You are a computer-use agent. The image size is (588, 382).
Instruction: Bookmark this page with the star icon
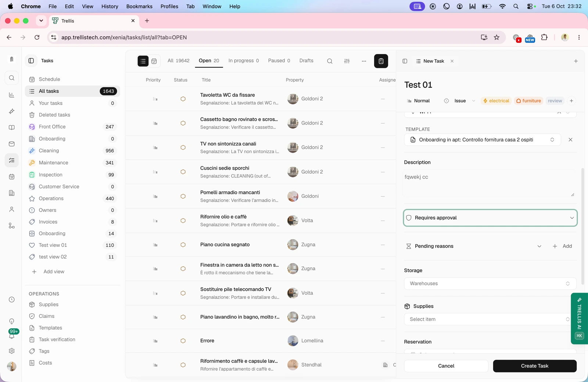[x=497, y=37]
